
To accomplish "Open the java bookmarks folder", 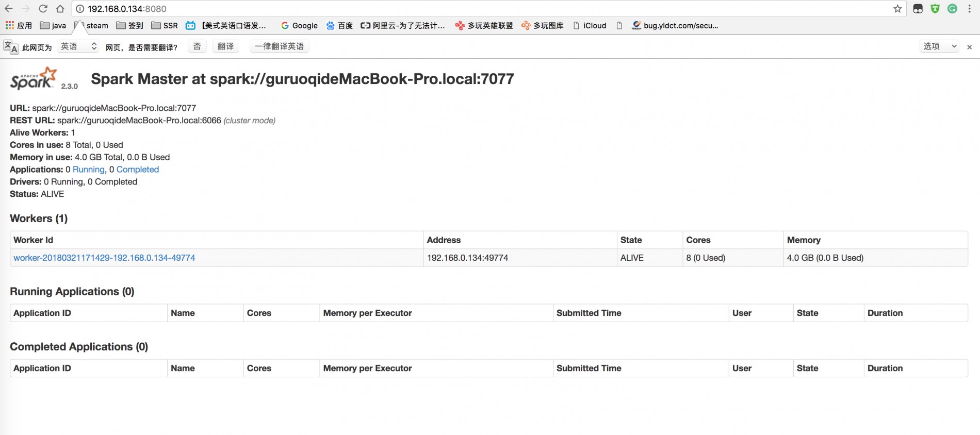I will coord(53,25).
